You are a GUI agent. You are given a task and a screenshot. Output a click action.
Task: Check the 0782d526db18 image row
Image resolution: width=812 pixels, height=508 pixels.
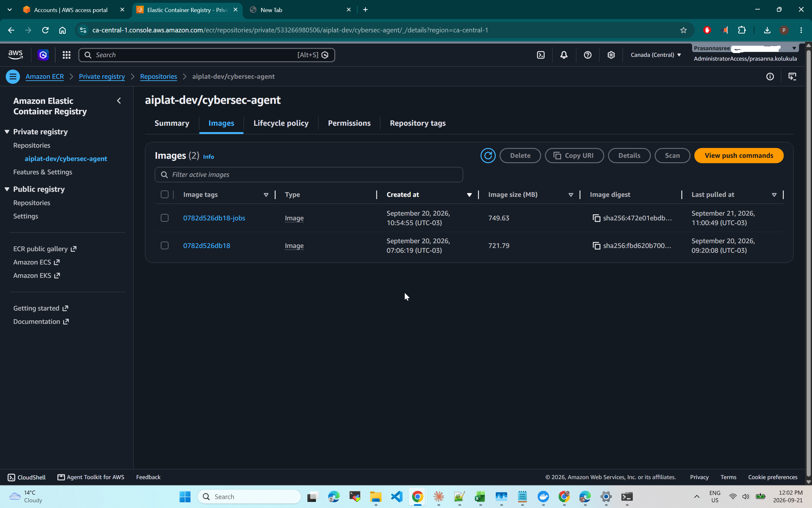point(164,246)
